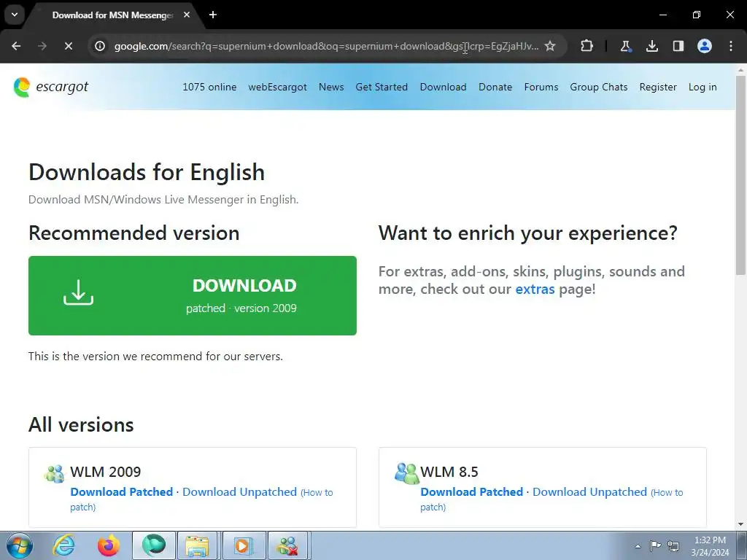The width and height of the screenshot is (747, 560).
Task: Click the green DOWNLOAD patched version 2009 button
Action: pos(193,296)
